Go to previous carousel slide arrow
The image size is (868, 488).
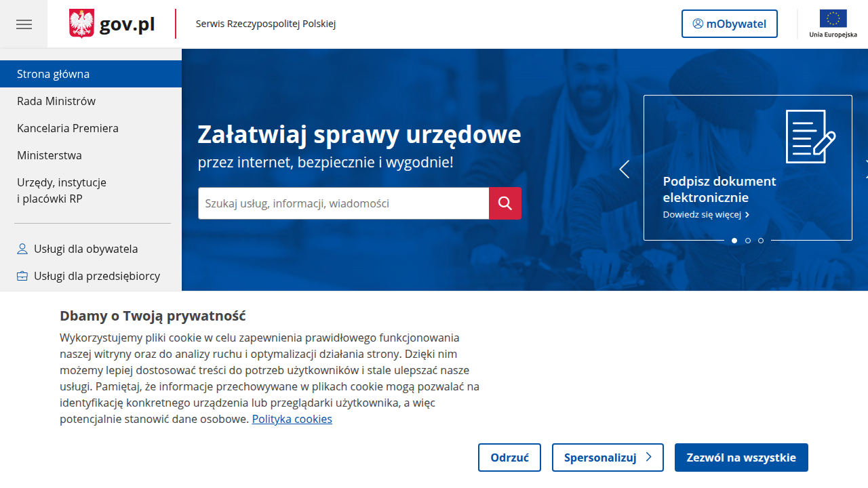click(x=624, y=169)
